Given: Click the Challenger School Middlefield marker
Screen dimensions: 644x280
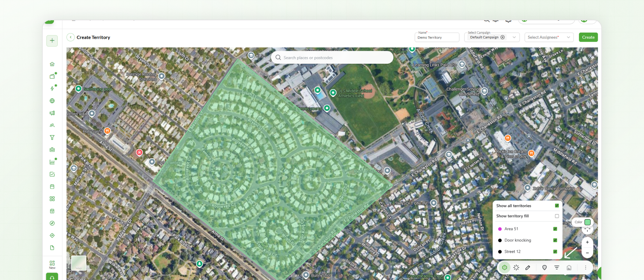Looking at the screenshot, I should tap(484, 91).
